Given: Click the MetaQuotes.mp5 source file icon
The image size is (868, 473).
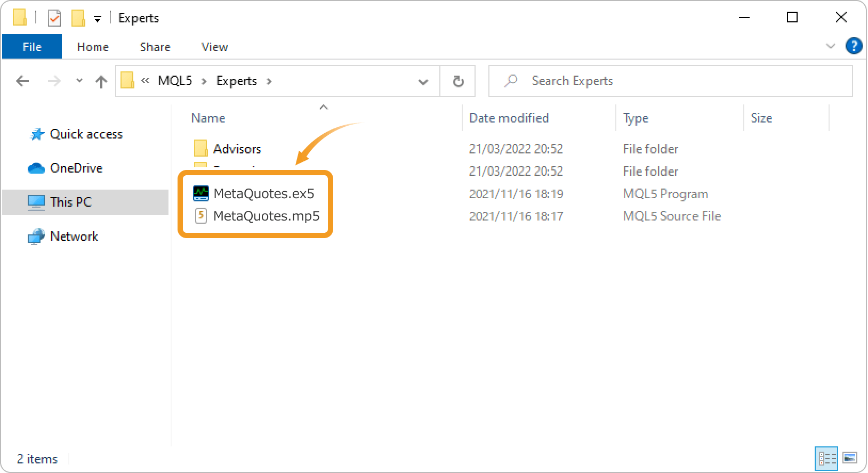Looking at the screenshot, I should pyautogui.click(x=201, y=216).
